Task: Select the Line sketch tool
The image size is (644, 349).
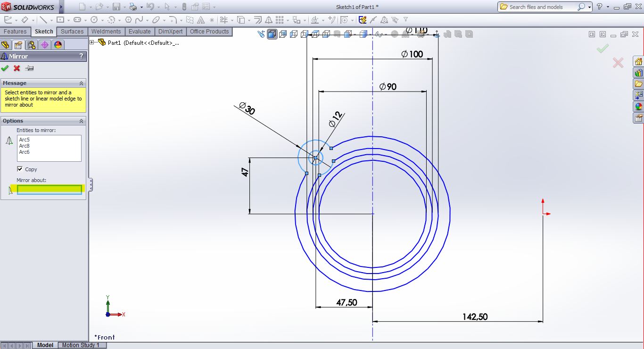Action: coord(43,20)
